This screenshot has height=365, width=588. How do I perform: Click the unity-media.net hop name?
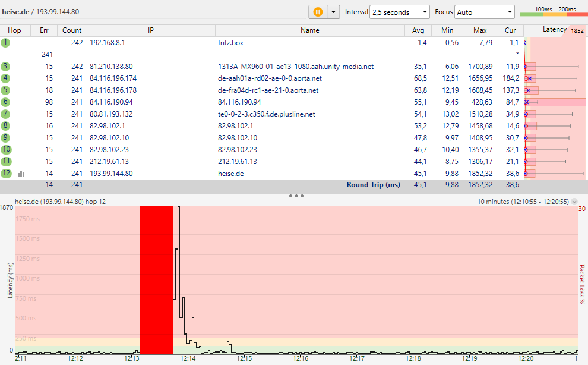pos(296,67)
